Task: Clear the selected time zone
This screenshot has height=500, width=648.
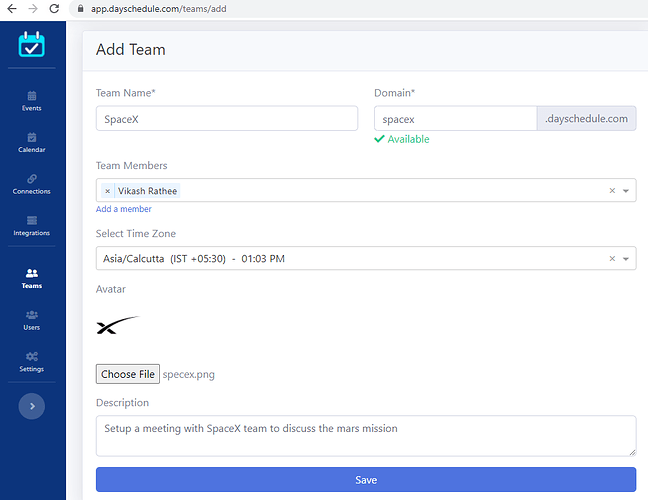Action: (612, 259)
